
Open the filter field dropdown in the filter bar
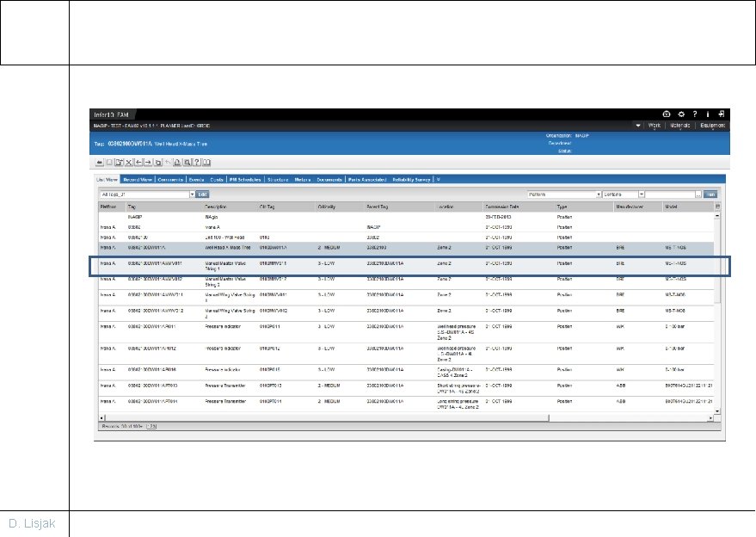click(599, 194)
